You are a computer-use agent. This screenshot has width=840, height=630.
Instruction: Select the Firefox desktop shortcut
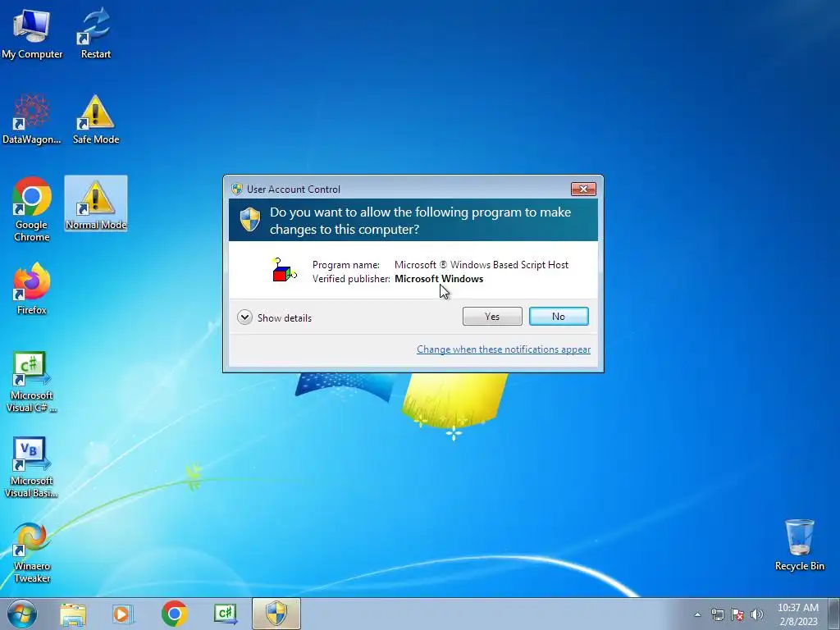click(32, 289)
